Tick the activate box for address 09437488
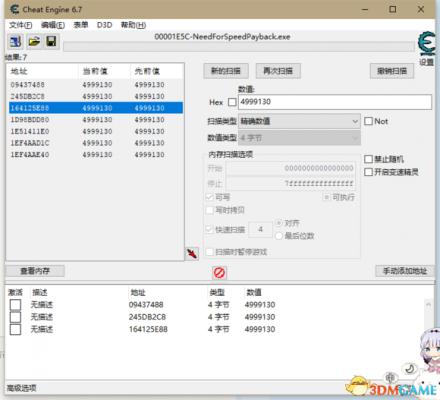Viewport: 440px width, 400px height. (x=15, y=304)
